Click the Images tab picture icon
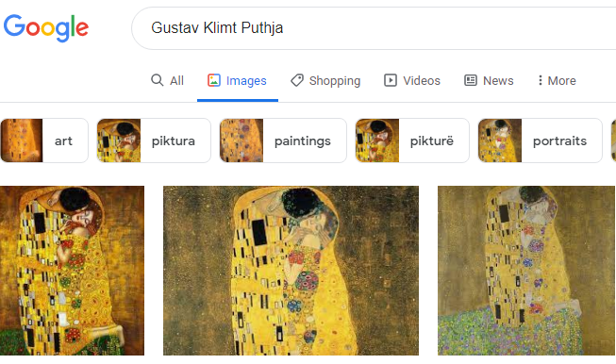This screenshot has width=616, height=364. tap(214, 80)
